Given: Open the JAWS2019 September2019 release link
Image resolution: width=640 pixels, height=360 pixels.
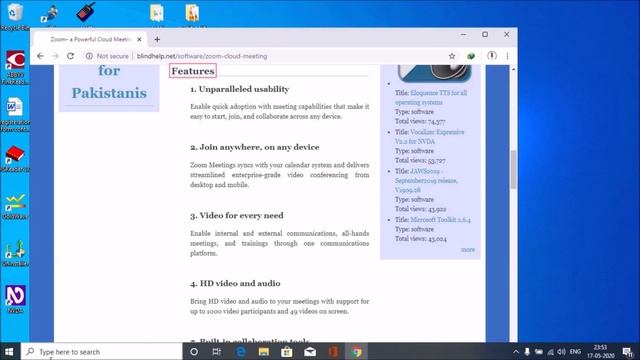Looking at the screenshot, I should (426, 180).
